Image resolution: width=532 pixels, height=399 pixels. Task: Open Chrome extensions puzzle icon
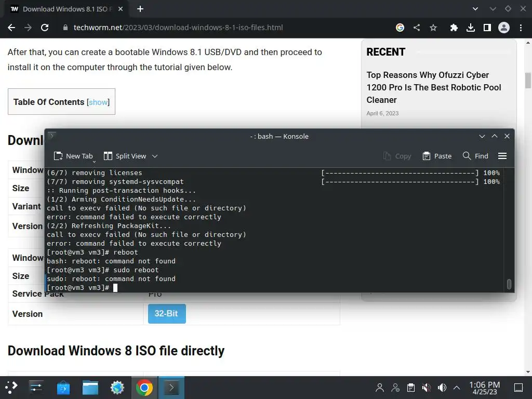pos(454,28)
